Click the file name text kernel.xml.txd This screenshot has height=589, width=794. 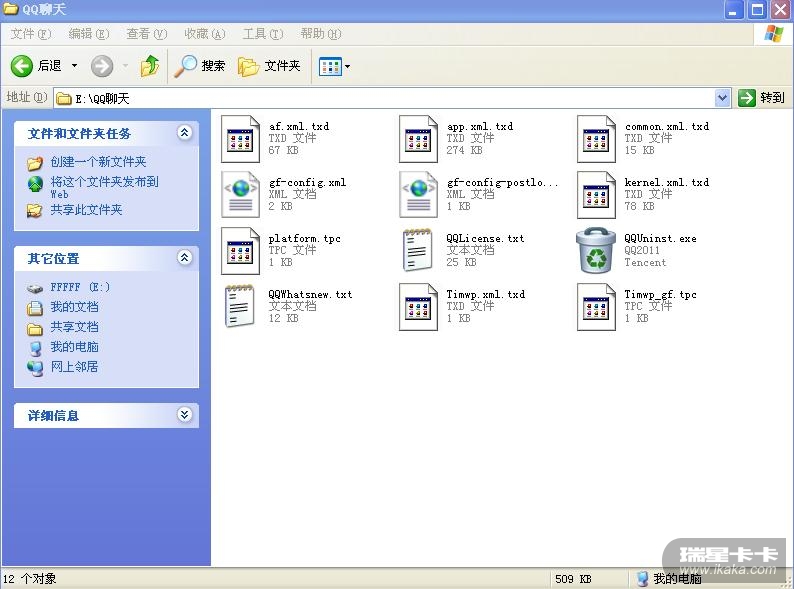[667, 182]
